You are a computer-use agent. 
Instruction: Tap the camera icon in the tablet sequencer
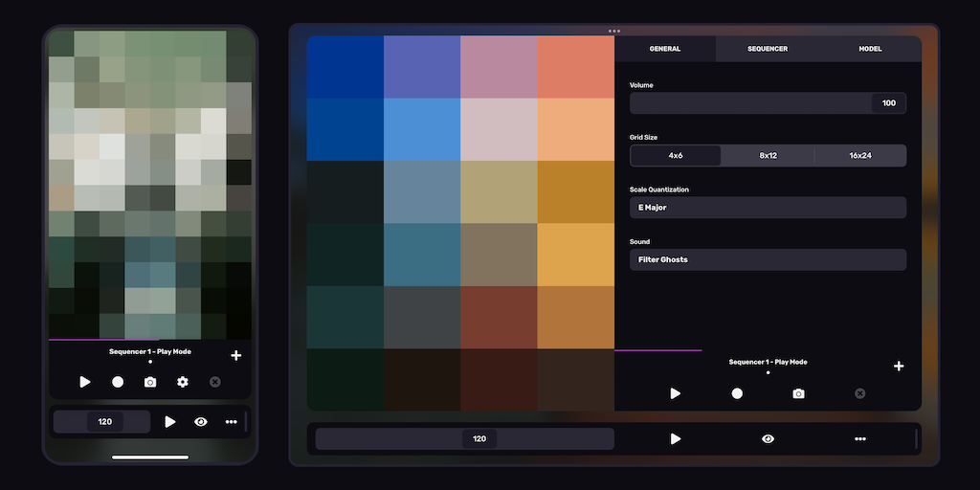798,393
